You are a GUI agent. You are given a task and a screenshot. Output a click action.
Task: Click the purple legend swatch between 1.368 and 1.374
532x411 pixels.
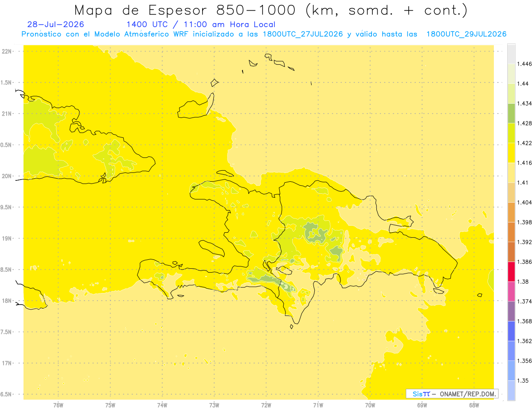511,311
